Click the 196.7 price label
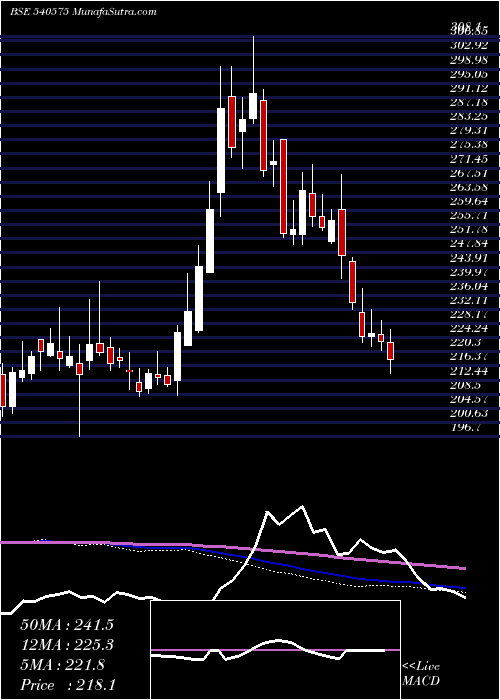500x700 pixels. click(466, 427)
